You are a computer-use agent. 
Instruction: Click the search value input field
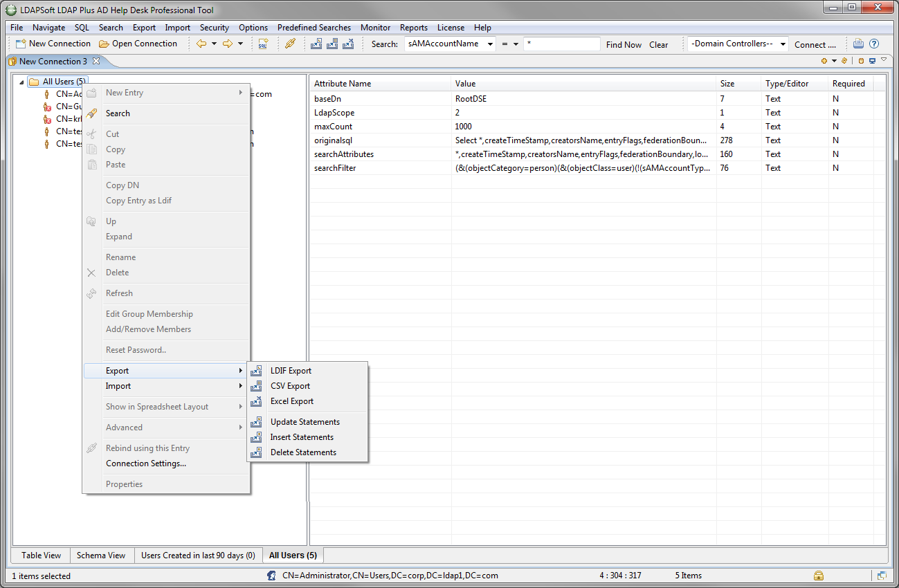pos(561,44)
